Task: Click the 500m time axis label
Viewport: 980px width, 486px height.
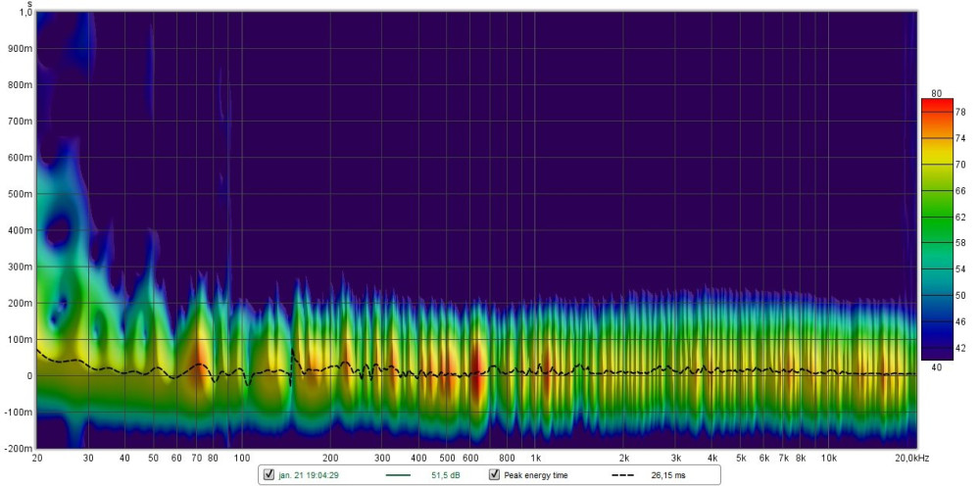Action: coord(19,194)
